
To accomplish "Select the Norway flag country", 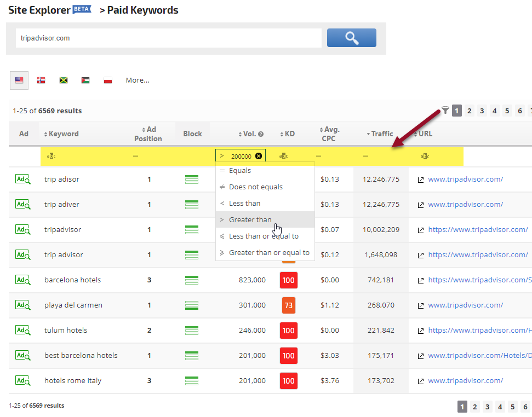I will [x=41, y=80].
